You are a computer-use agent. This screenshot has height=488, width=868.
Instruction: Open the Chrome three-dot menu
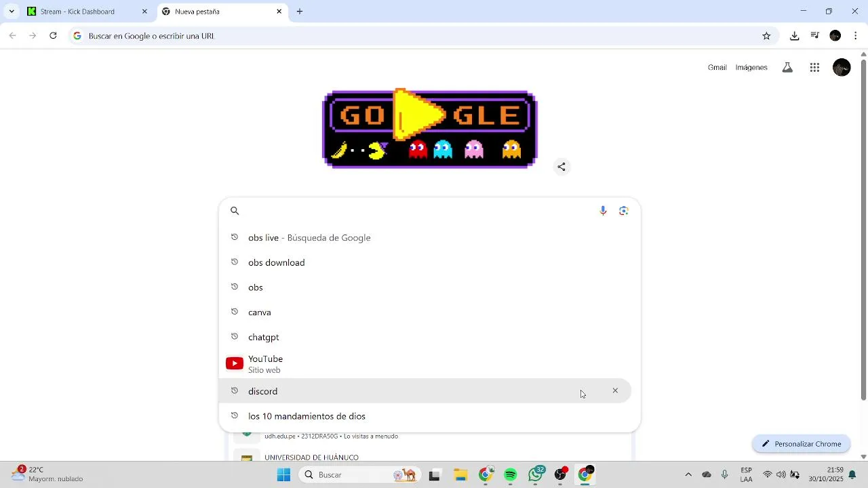pos(856,36)
